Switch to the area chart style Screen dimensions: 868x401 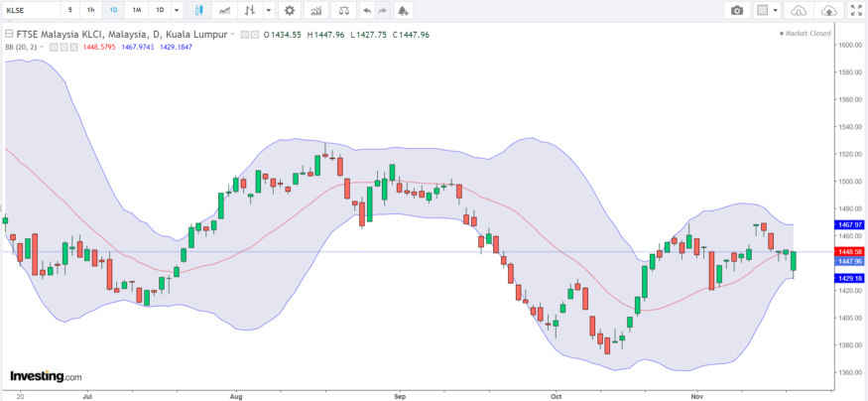(225, 10)
